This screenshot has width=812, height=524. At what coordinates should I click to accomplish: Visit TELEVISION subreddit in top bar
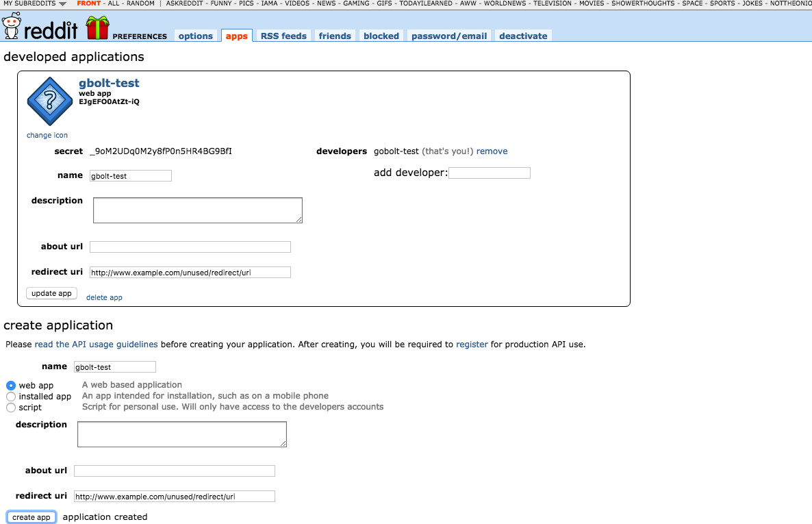[553, 3]
